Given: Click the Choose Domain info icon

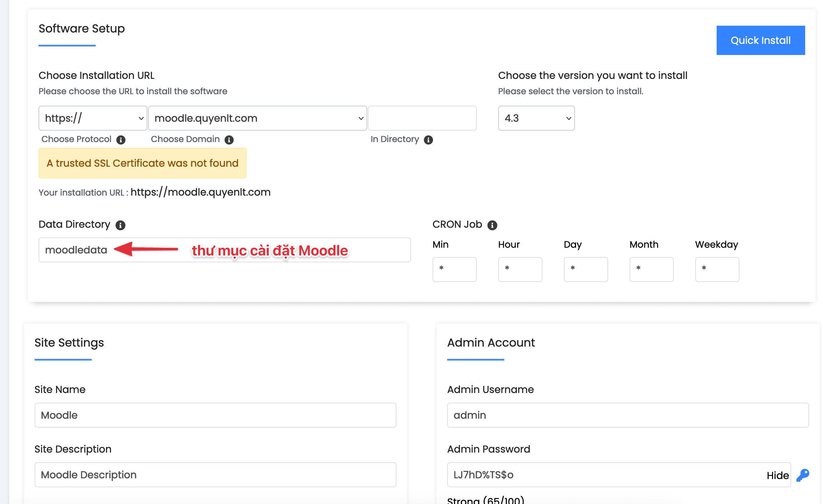Looking at the screenshot, I should (x=229, y=140).
